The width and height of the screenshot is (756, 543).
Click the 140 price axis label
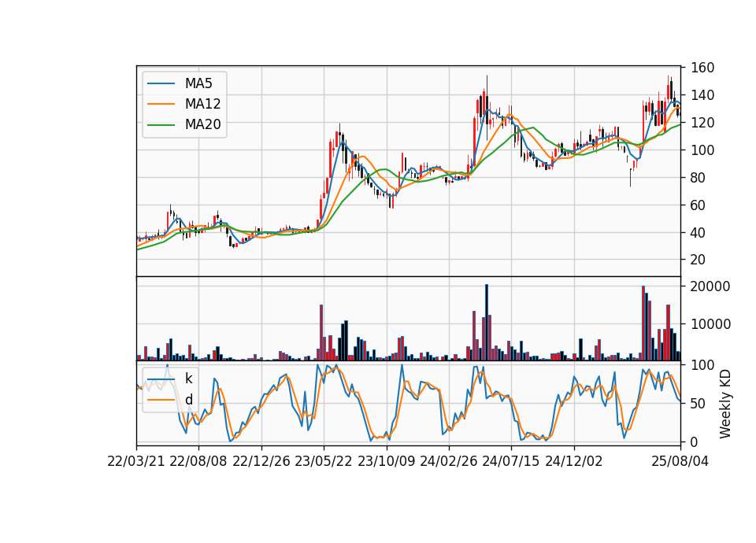(x=702, y=95)
